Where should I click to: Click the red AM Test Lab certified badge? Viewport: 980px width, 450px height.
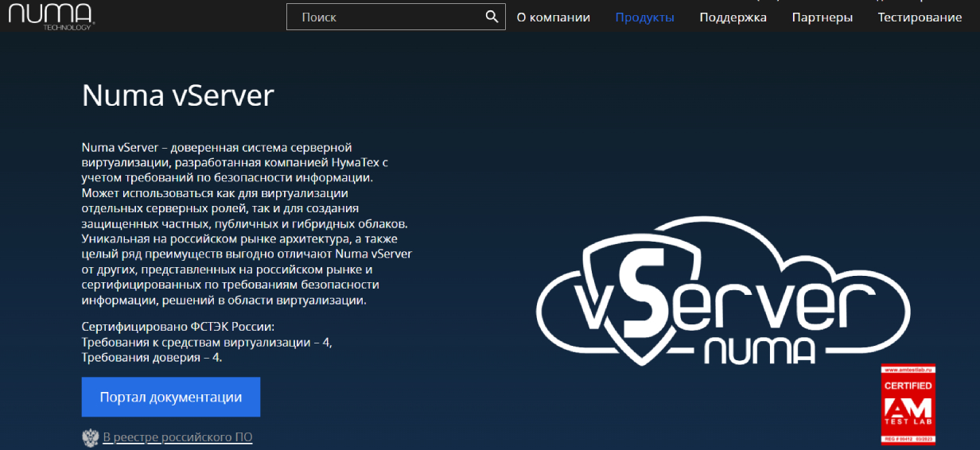(x=907, y=404)
